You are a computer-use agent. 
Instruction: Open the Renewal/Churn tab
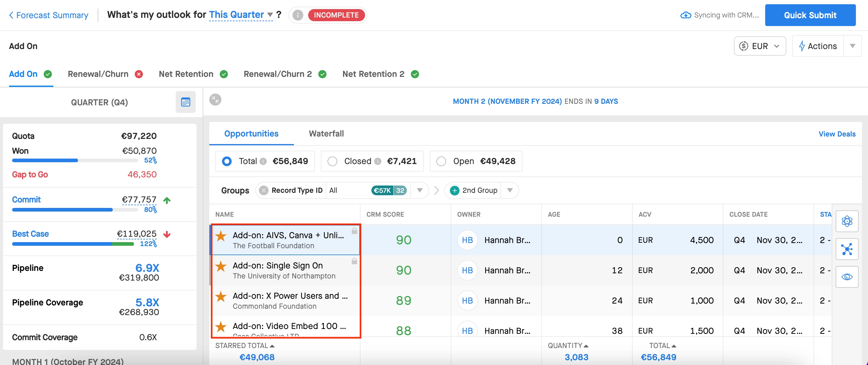click(98, 74)
